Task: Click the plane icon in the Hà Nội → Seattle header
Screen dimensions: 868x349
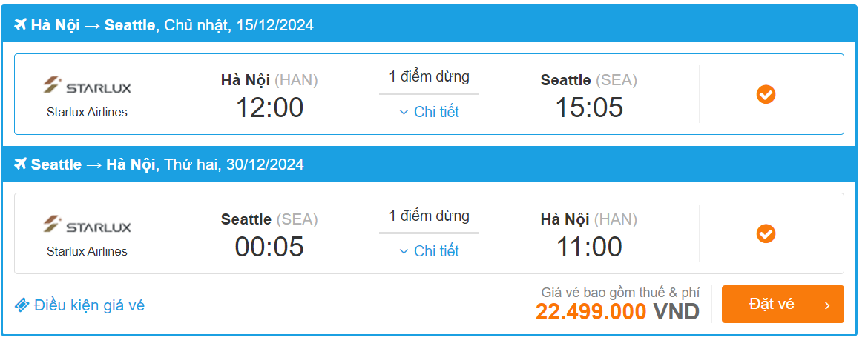Action: tap(21, 25)
